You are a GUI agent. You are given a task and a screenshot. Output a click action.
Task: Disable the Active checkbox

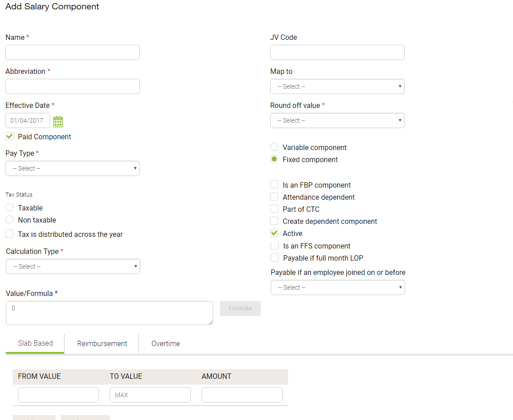tap(274, 233)
